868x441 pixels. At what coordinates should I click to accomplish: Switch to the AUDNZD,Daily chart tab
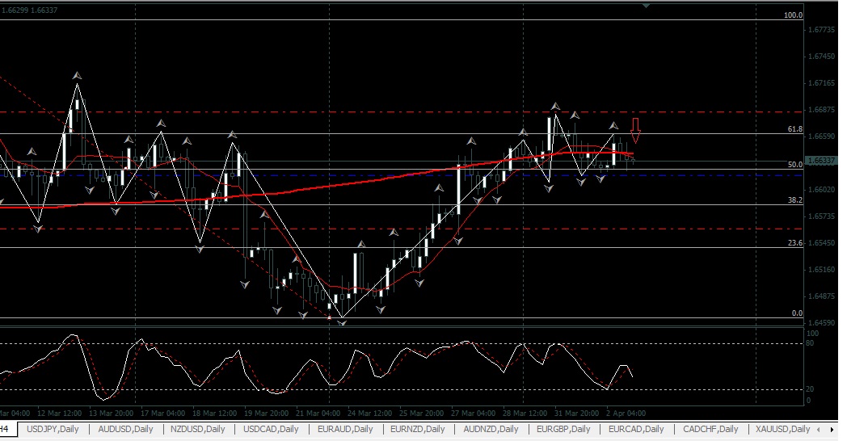491,429
